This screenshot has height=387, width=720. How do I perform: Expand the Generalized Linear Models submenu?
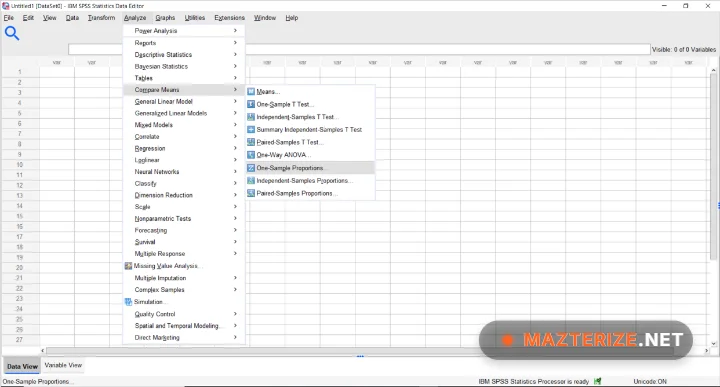pyautogui.click(x=184, y=113)
